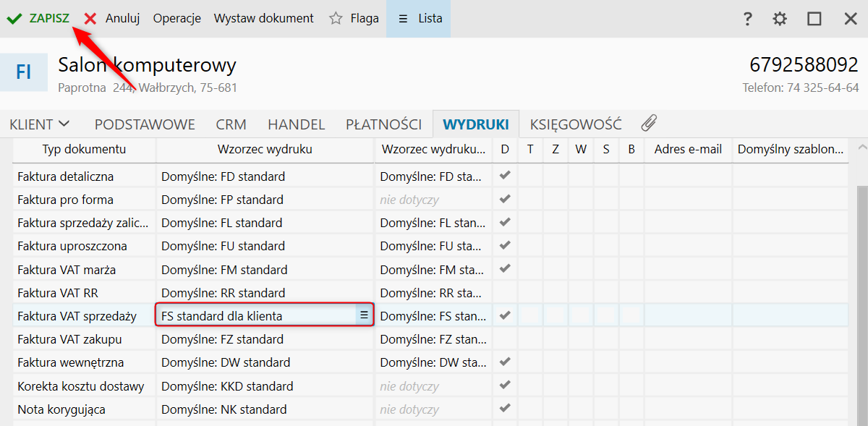Click the T column header

tap(530, 150)
